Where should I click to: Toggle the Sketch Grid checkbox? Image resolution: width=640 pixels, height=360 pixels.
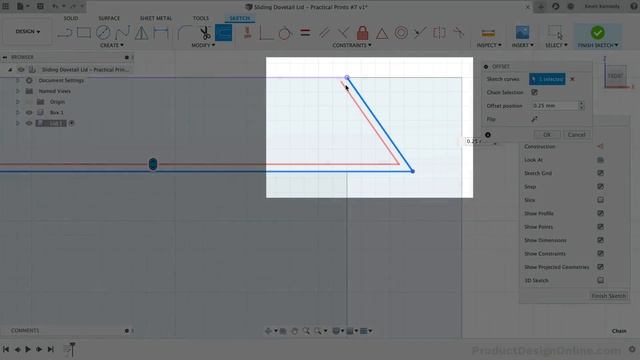(600, 173)
